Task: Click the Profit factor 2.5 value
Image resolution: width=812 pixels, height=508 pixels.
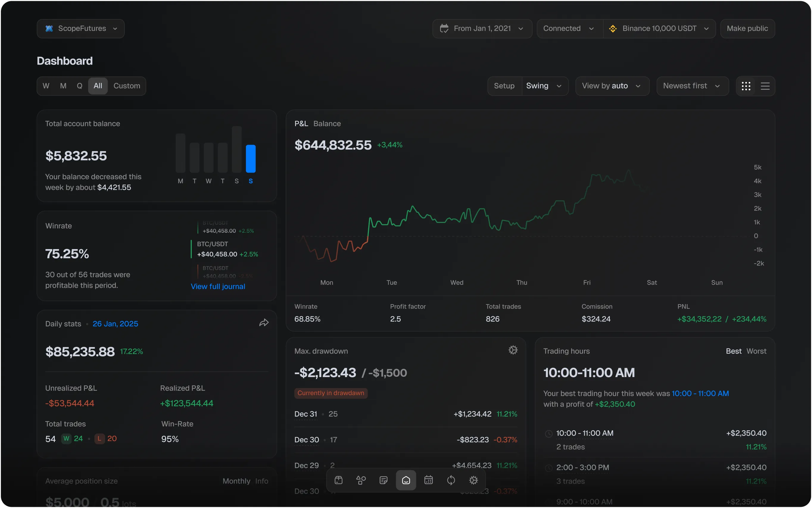Action: click(396, 319)
